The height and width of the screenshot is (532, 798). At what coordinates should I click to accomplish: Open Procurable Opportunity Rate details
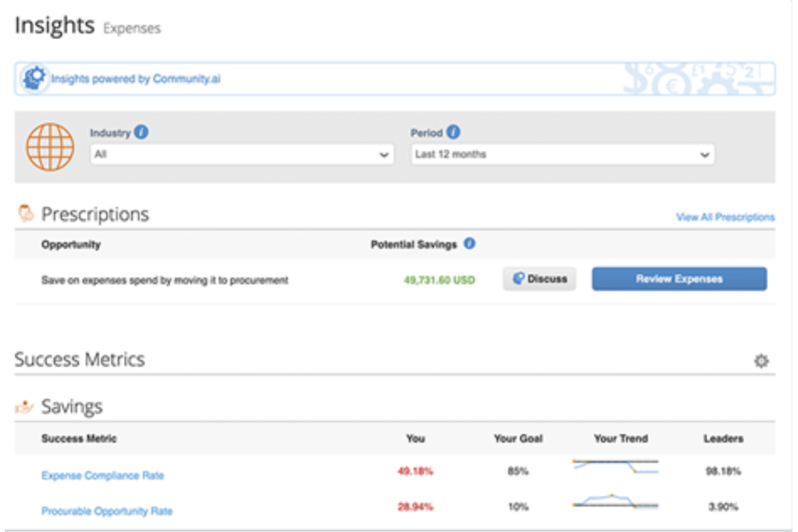tap(107, 511)
